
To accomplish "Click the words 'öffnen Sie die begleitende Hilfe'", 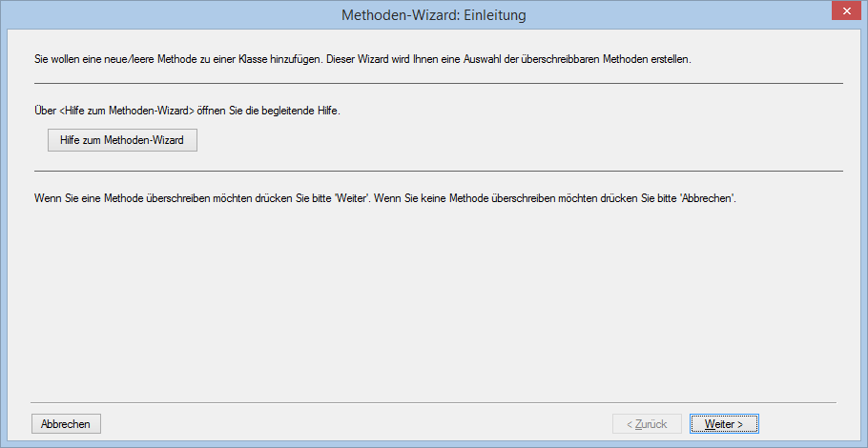I will (269, 111).
